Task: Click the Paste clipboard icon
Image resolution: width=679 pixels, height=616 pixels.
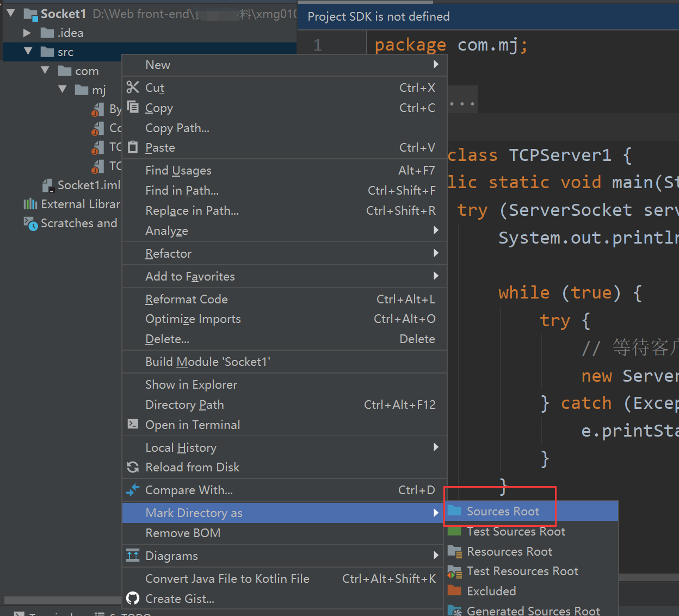Action: (x=133, y=147)
